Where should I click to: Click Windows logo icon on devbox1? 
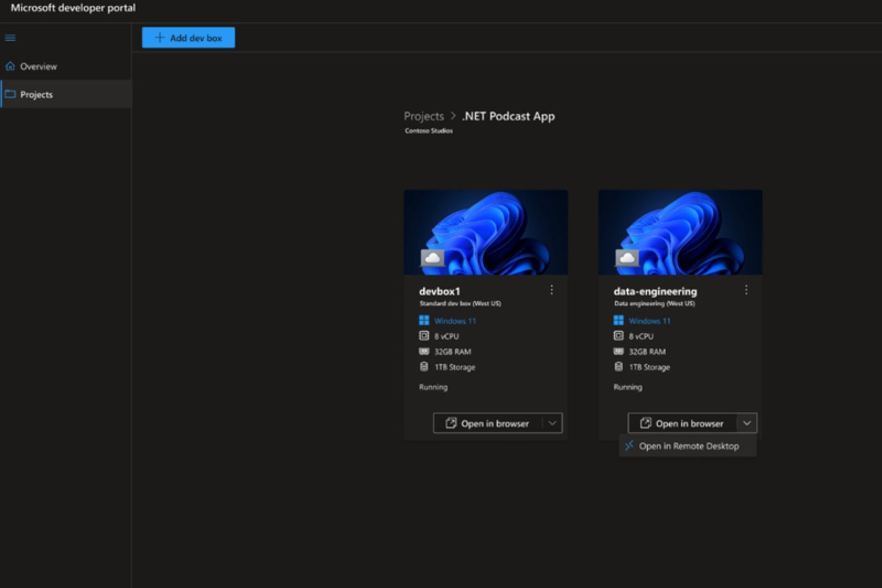tap(424, 320)
